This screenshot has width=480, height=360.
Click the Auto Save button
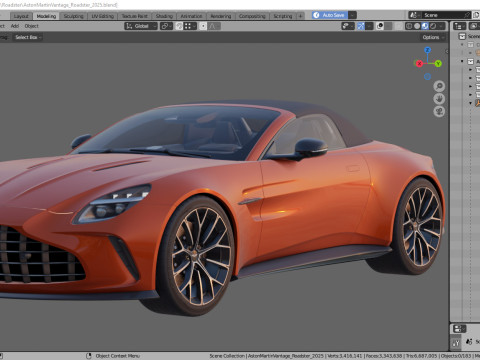330,15
